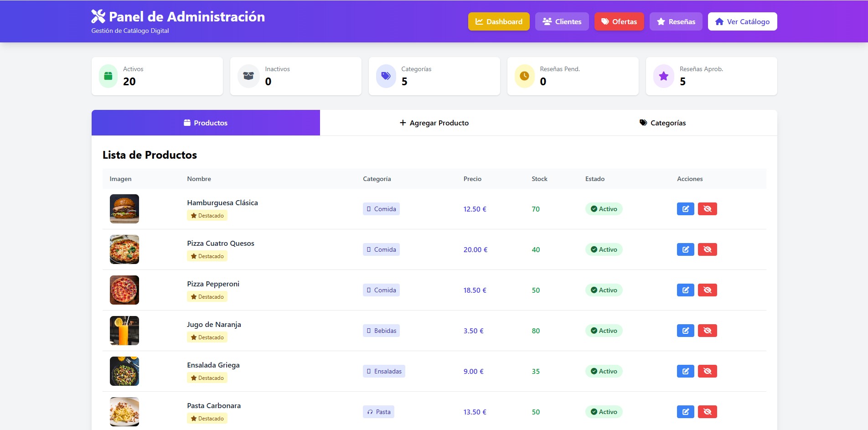Hide Jugo de Naranja with the eye-slash toggle
Image resolution: width=868 pixels, height=430 pixels.
click(708, 331)
